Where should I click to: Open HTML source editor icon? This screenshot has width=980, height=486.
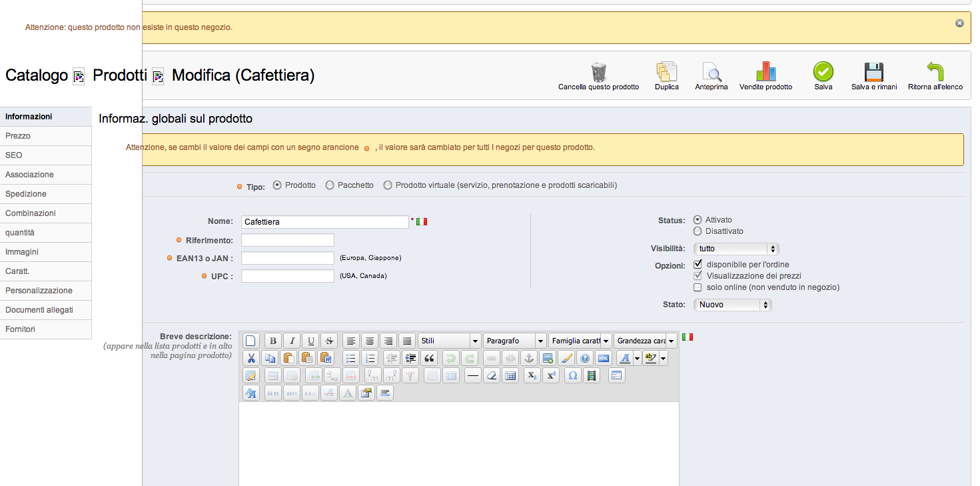coord(603,358)
